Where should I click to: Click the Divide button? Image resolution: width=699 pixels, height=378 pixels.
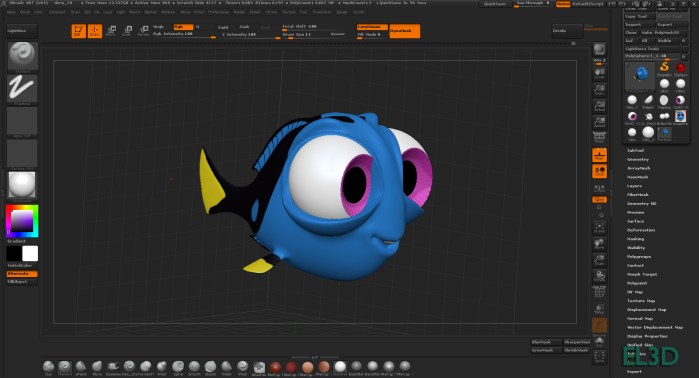tap(567, 31)
